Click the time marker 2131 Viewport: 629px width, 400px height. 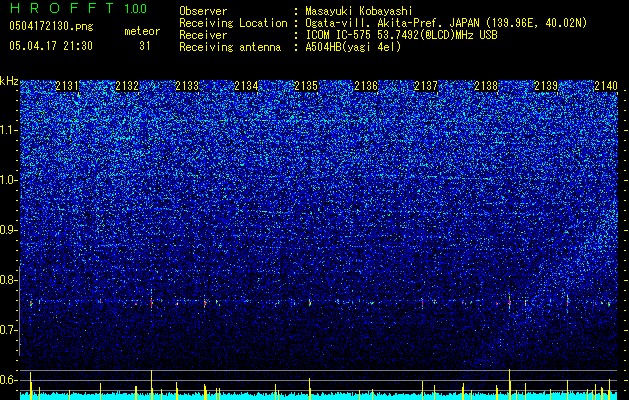[x=67, y=85]
